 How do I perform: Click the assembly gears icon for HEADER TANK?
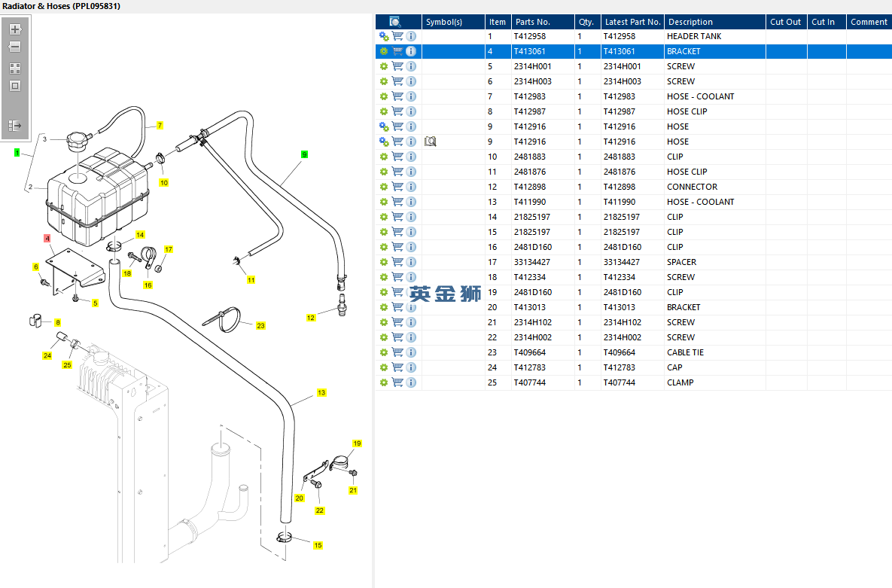click(x=384, y=36)
